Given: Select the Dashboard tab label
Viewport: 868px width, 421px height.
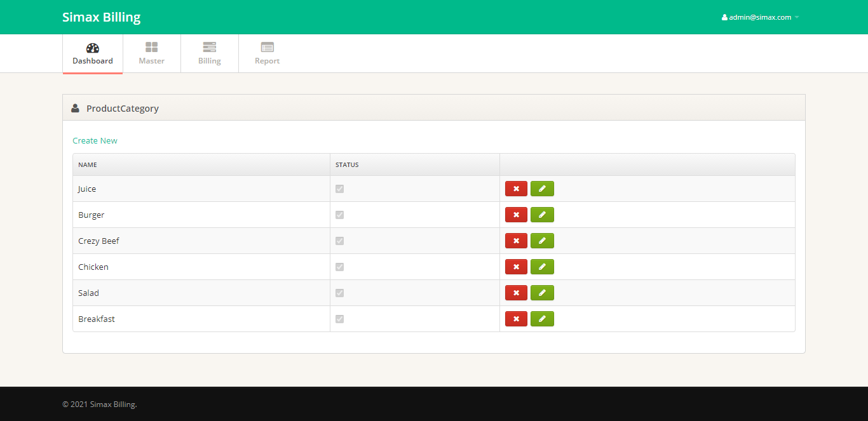Looking at the screenshot, I should (x=93, y=61).
